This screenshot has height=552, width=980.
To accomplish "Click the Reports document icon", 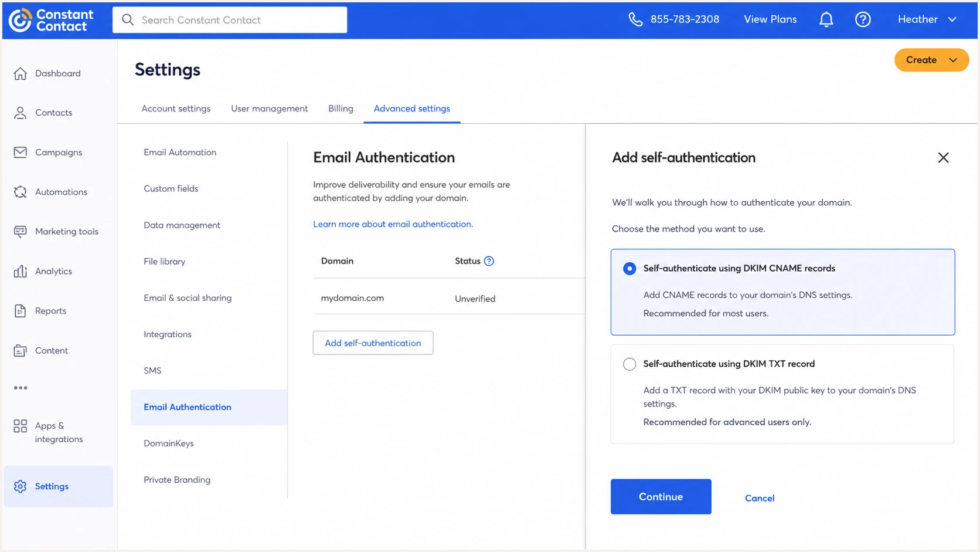I will click(21, 311).
